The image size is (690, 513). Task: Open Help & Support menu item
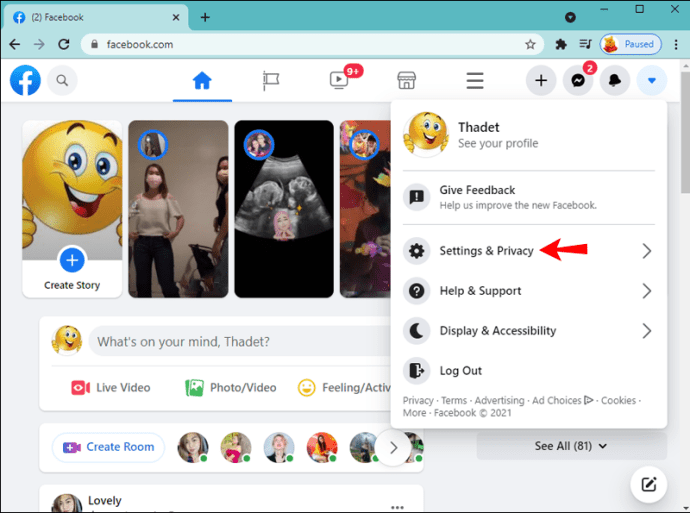pos(529,291)
